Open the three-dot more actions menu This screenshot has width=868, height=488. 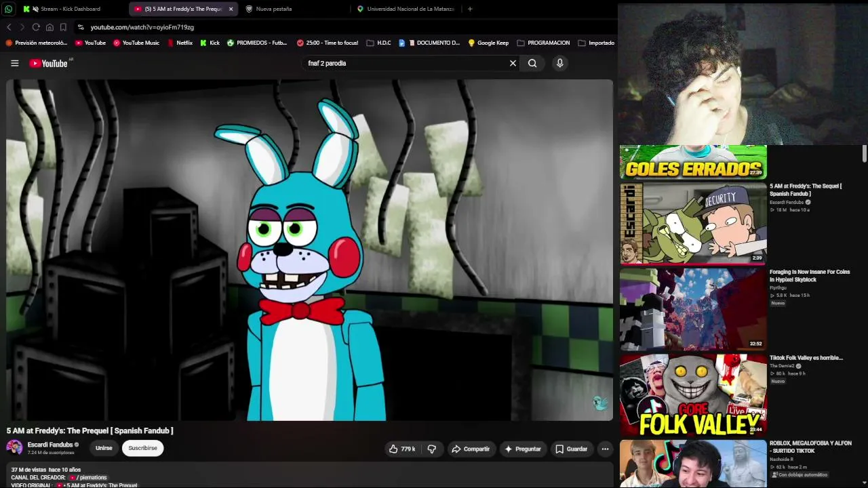pyautogui.click(x=605, y=449)
